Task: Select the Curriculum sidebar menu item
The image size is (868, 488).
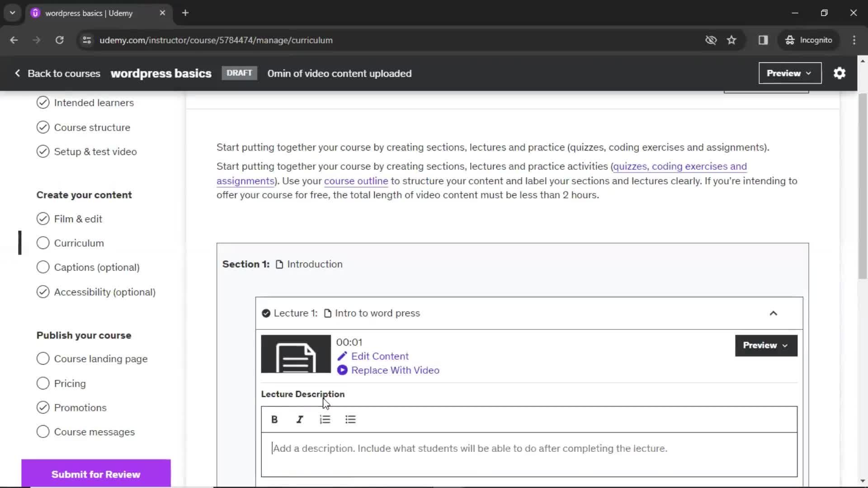Action: click(79, 243)
